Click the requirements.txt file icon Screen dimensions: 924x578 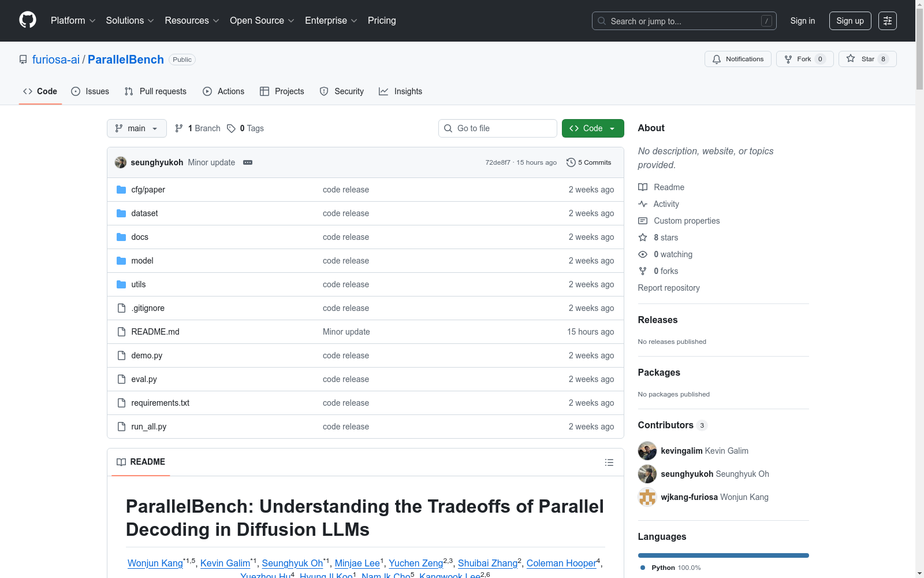click(121, 403)
